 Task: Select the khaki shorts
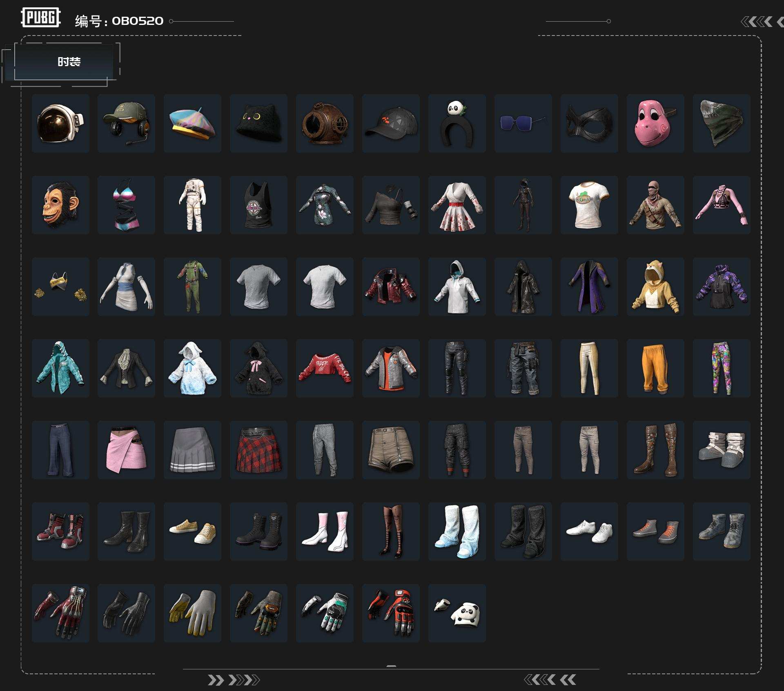(391, 450)
